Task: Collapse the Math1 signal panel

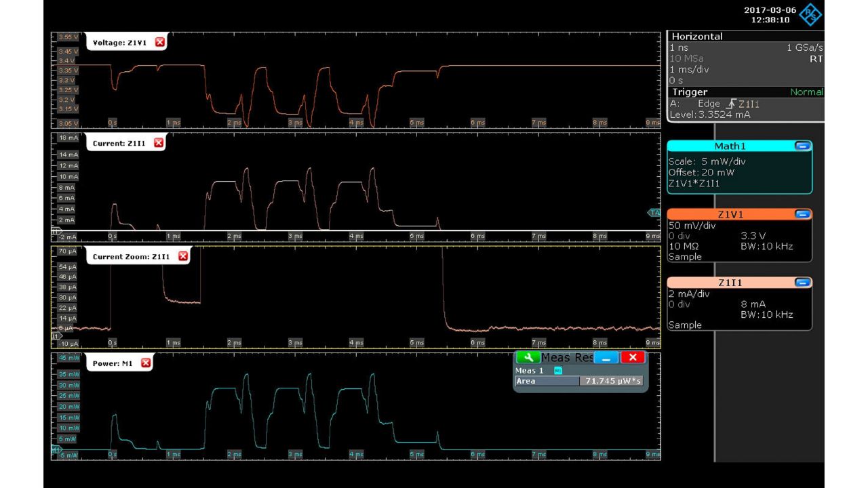Action: click(x=802, y=146)
